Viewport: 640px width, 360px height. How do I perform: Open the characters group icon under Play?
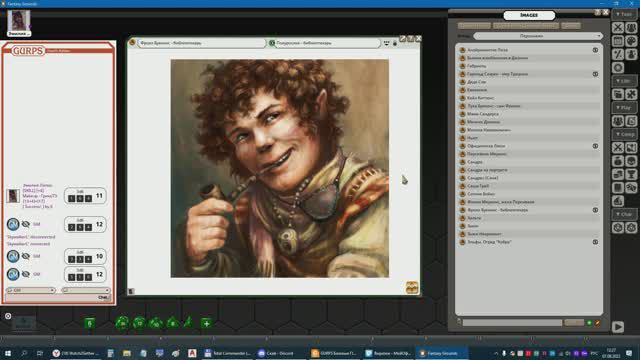618,121
